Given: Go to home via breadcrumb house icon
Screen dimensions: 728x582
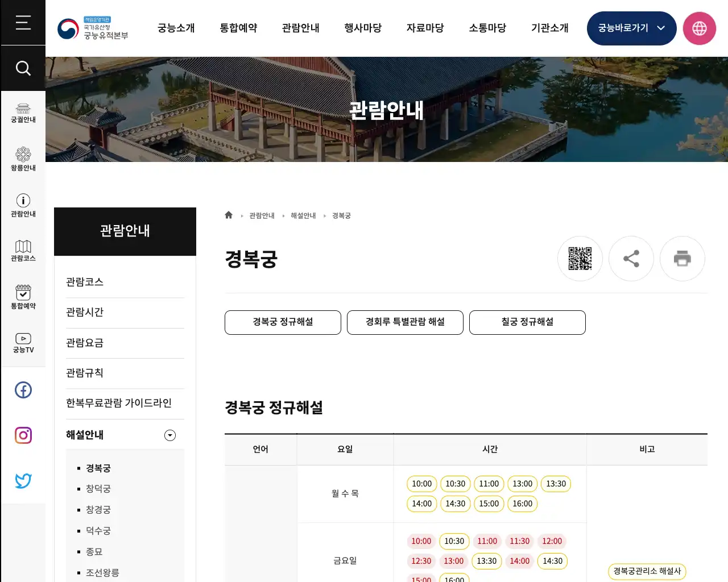Looking at the screenshot, I should click(228, 215).
